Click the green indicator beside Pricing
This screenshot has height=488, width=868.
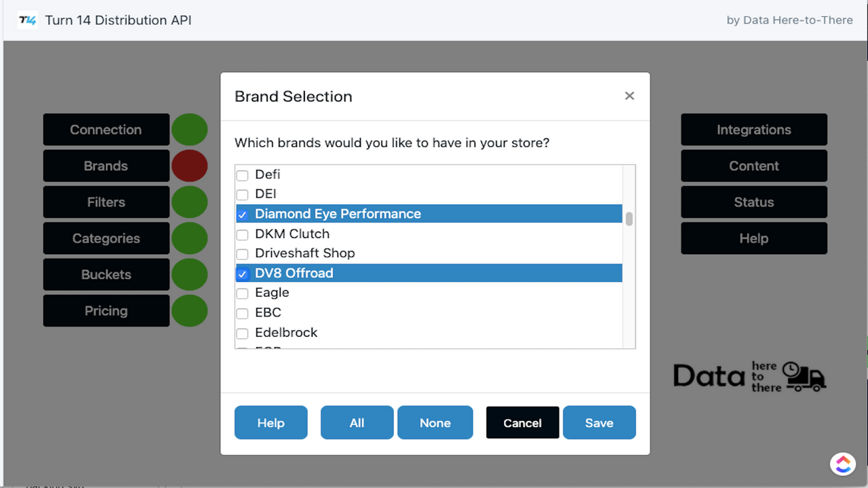189,310
